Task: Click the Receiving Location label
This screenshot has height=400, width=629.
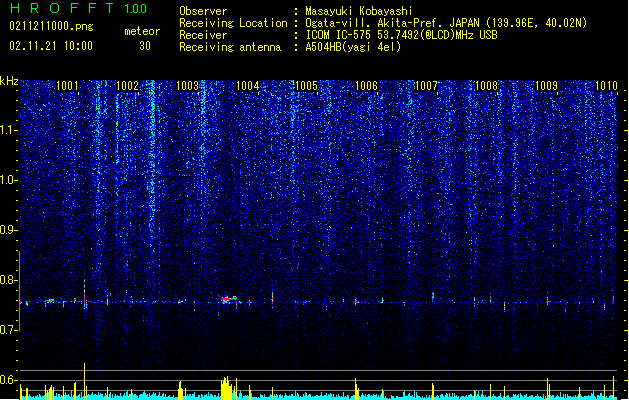Action: [x=233, y=23]
